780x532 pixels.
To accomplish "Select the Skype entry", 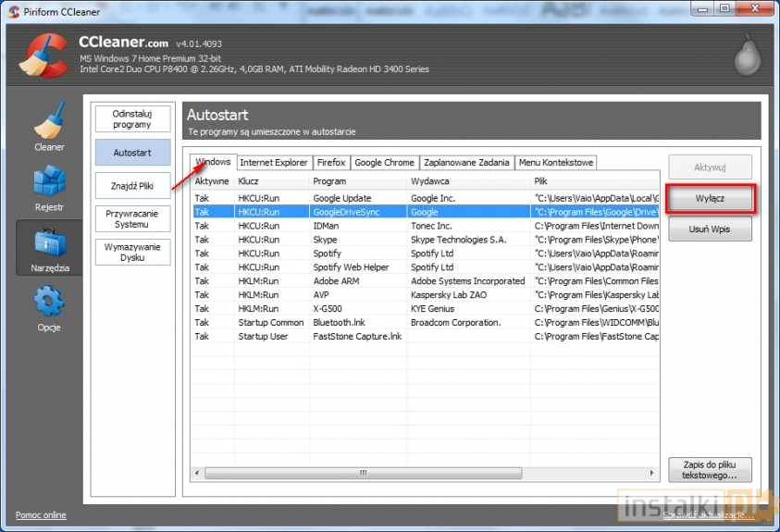I will point(426,240).
